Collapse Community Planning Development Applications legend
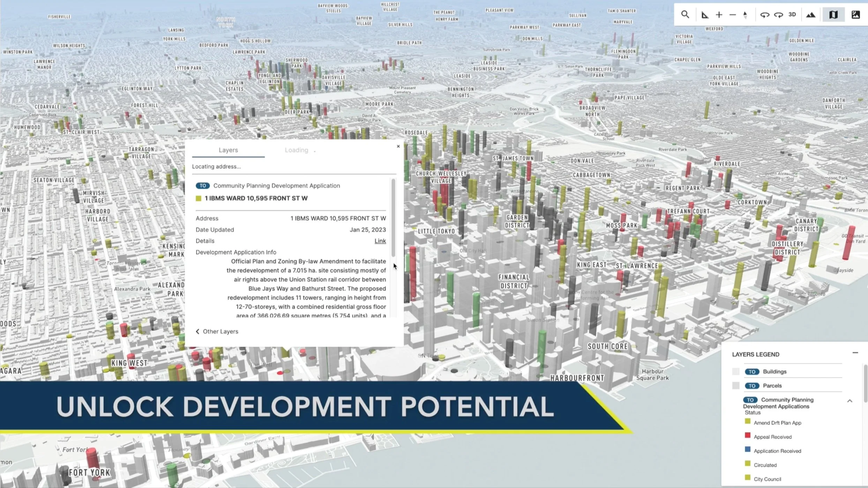The width and height of the screenshot is (868, 488). point(850,401)
